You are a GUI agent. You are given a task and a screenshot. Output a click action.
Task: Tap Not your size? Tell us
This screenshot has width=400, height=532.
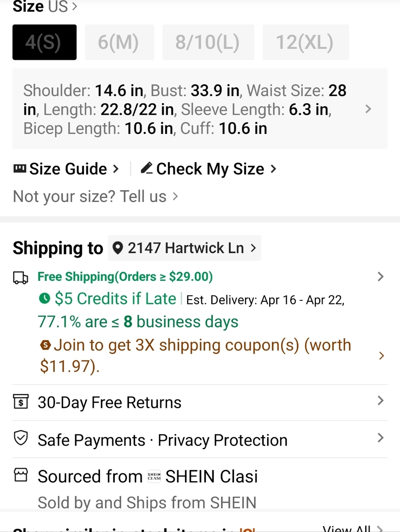(x=95, y=196)
